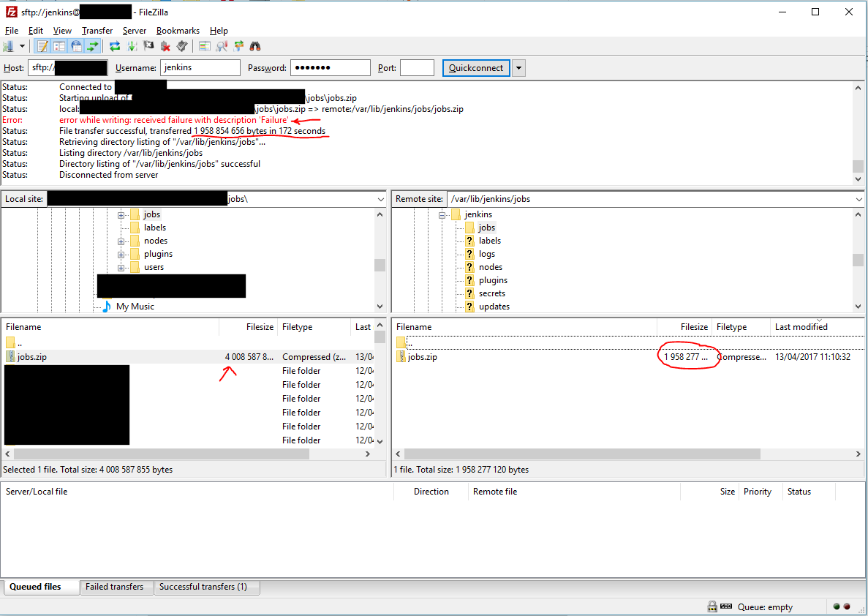Toggle the local directory tree button
The height and width of the screenshot is (616, 868).
(x=59, y=47)
